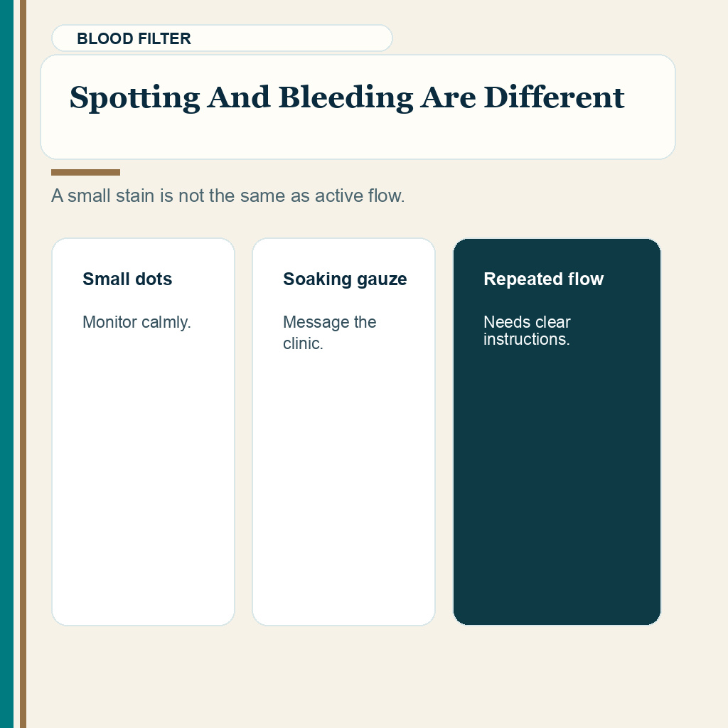Click the brown accent bar under title
728x728 pixels.
point(85,172)
